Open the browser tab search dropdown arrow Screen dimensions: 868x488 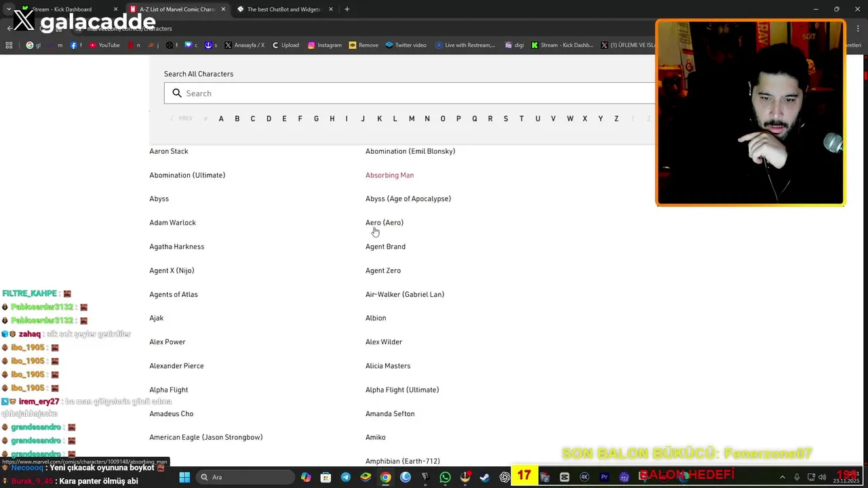(x=8, y=9)
